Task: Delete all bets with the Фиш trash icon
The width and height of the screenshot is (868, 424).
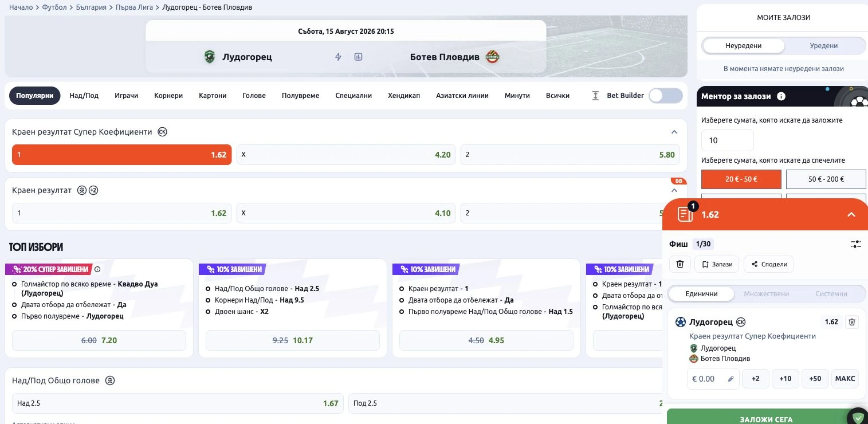Action: point(680,264)
